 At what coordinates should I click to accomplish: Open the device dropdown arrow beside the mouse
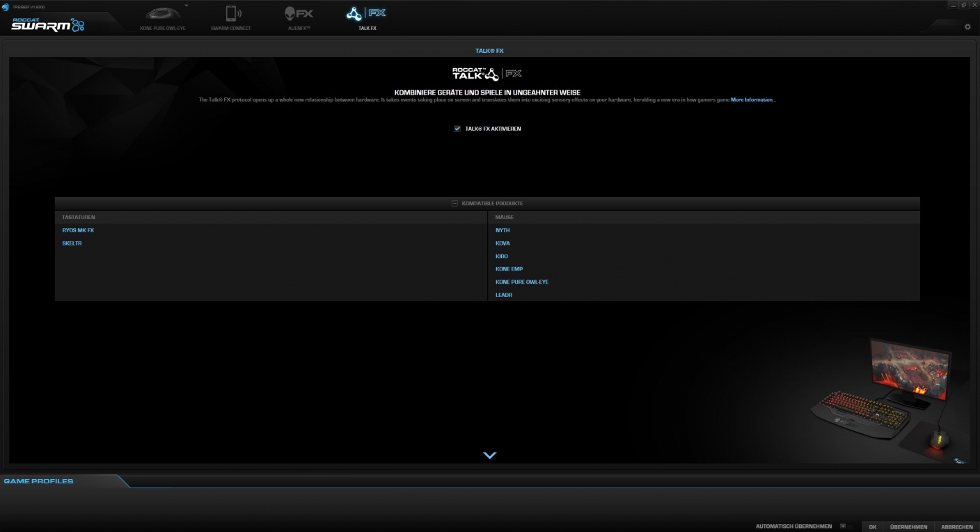pos(187,6)
